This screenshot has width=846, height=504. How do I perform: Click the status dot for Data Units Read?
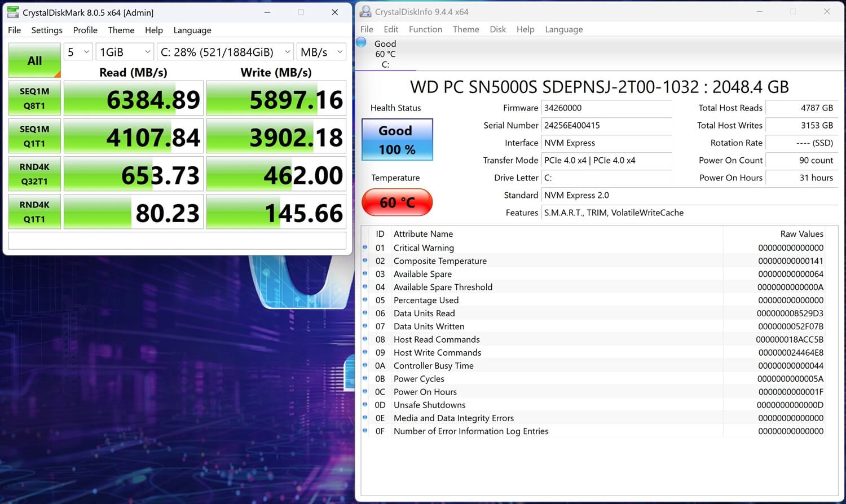pyautogui.click(x=365, y=313)
